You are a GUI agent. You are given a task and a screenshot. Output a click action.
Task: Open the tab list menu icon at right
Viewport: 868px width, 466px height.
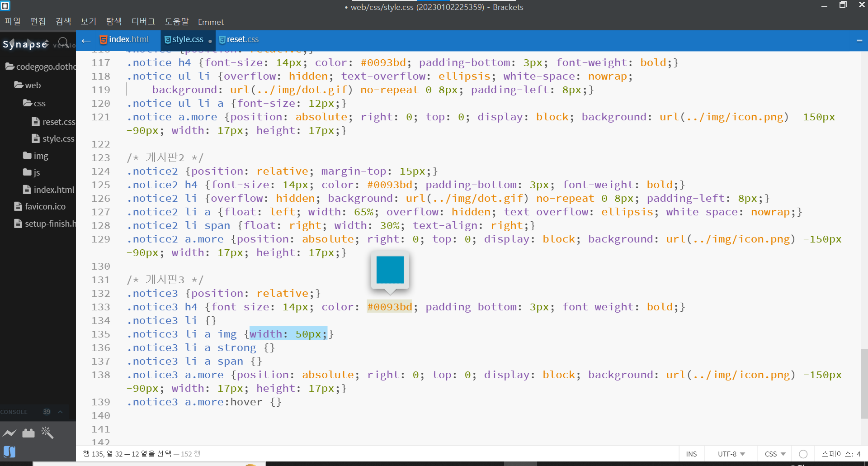(x=859, y=40)
